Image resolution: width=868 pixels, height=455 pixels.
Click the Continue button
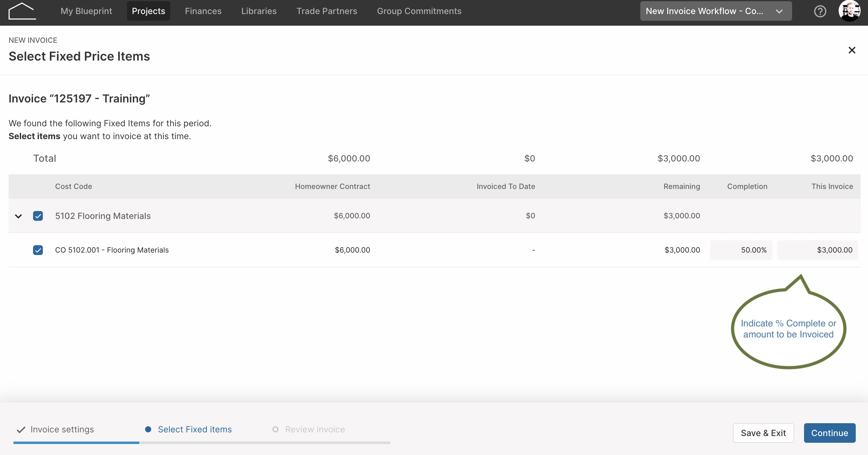pos(829,433)
